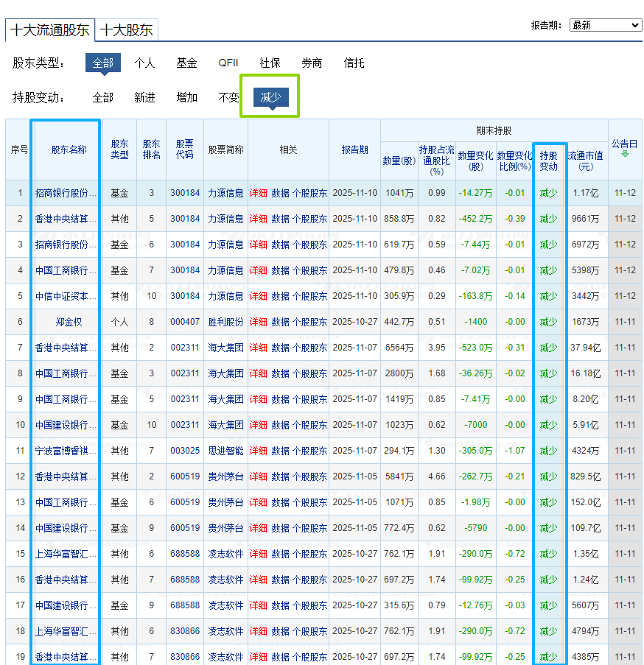
Task: Sort by 流通市值(元) column header
Action: click(x=586, y=161)
